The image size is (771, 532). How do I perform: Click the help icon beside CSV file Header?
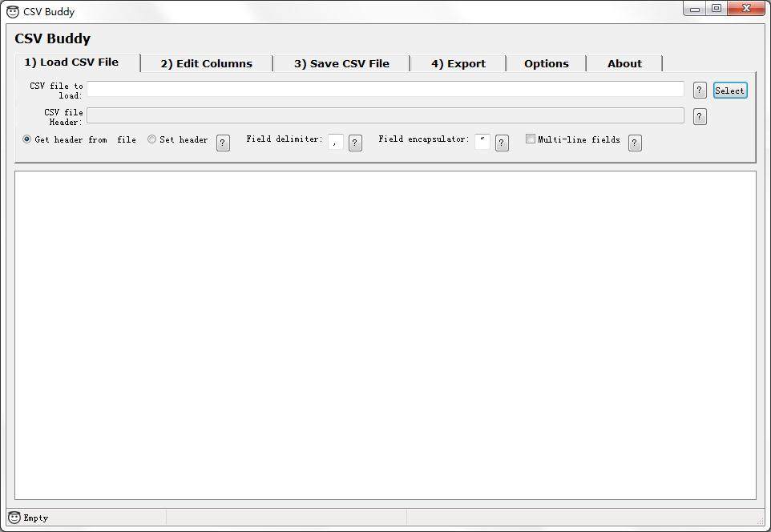[x=699, y=116]
